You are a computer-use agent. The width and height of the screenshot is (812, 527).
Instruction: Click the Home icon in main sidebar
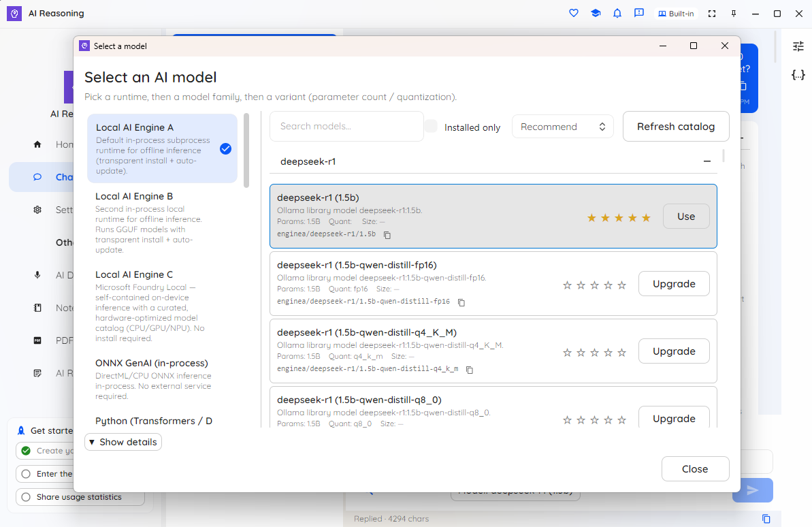37,144
